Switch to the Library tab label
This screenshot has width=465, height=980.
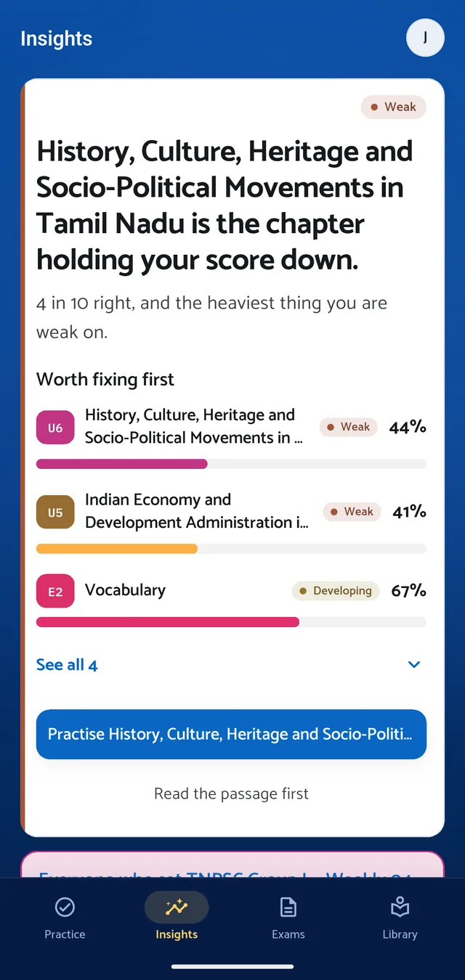click(400, 934)
